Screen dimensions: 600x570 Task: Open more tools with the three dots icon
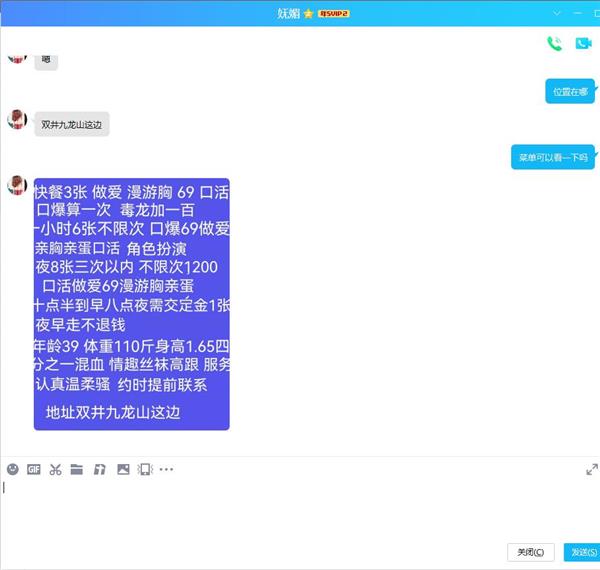[x=166, y=469]
